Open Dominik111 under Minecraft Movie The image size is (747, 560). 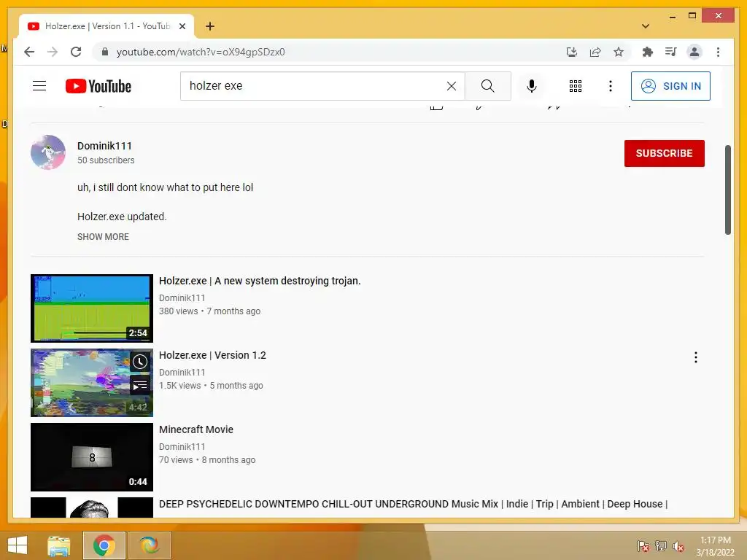coord(182,447)
